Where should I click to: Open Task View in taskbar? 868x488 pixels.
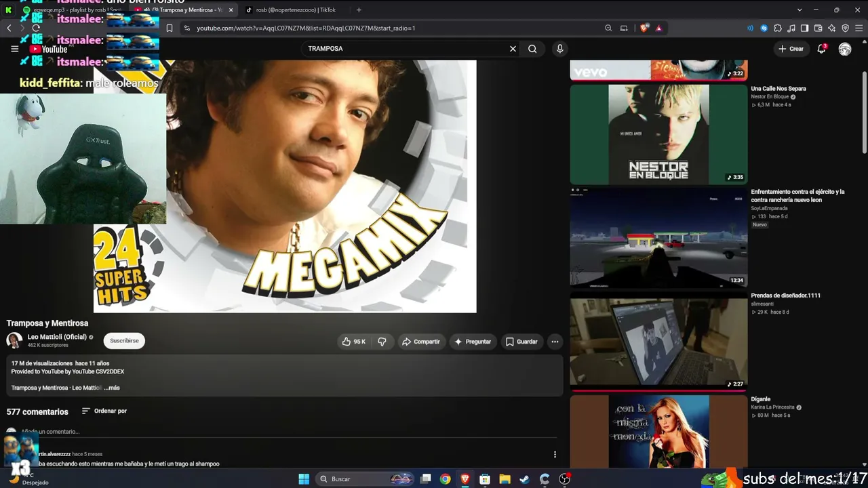pyautogui.click(x=425, y=479)
